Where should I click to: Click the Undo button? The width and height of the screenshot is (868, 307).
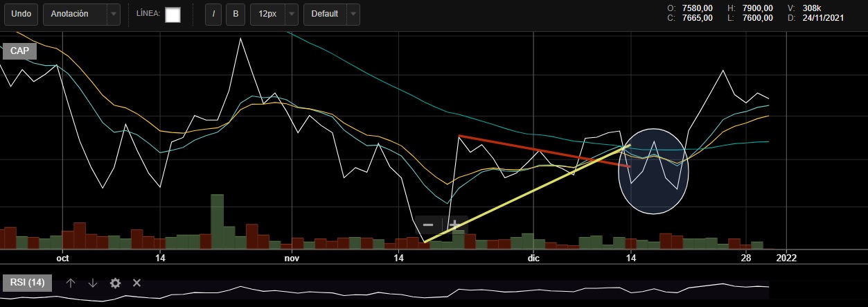21,14
